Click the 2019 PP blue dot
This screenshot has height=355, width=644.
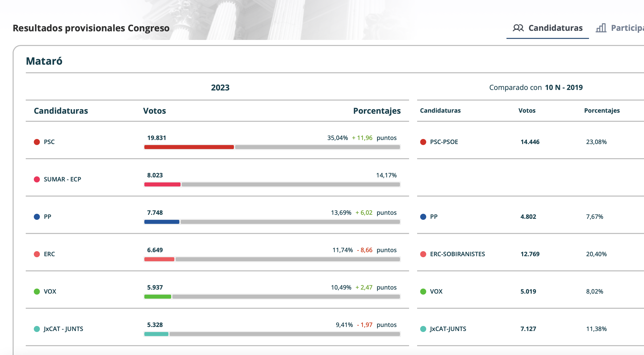coord(423,217)
